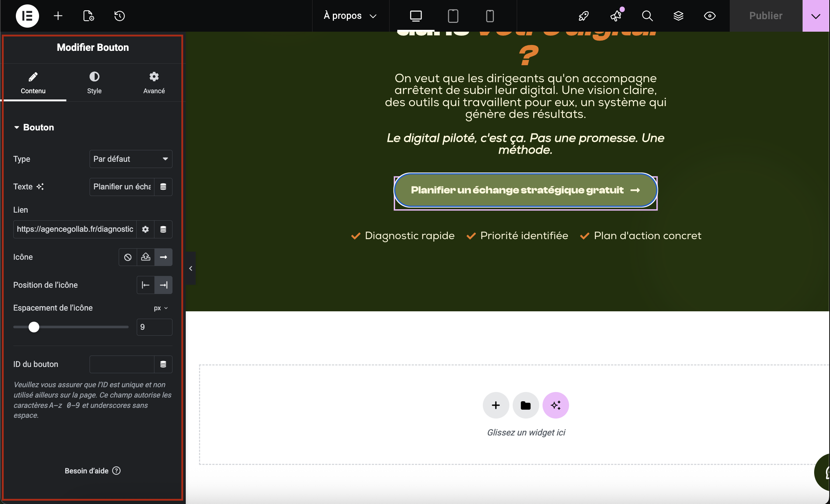The image size is (830, 504).
Task: Click the Priorité identifiée list item
Action: (x=517, y=236)
